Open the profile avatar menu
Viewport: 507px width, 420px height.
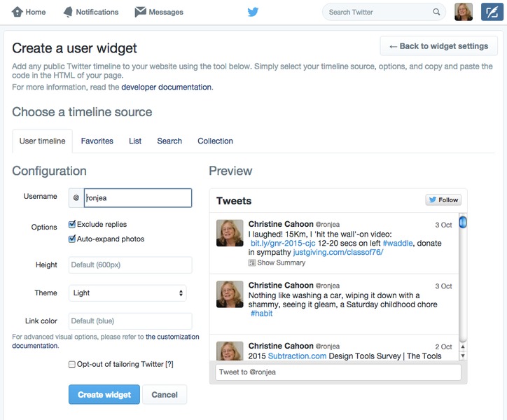464,12
